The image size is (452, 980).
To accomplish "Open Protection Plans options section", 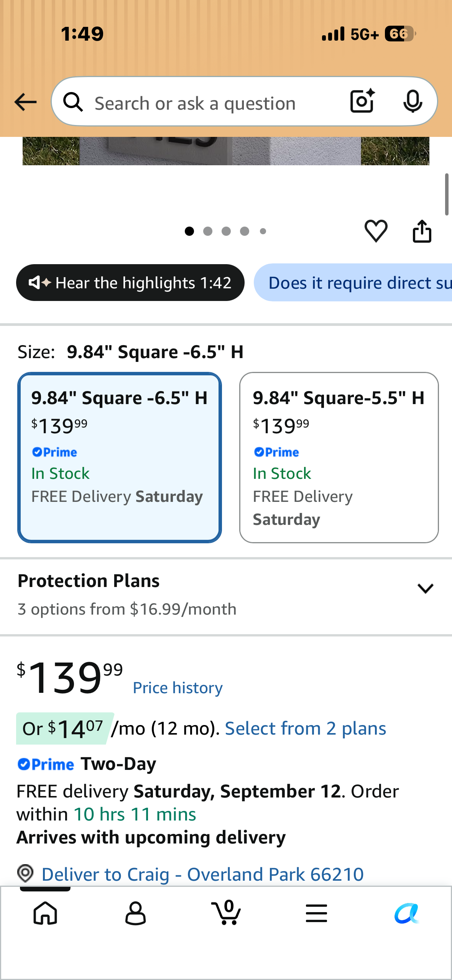I will pos(226,595).
